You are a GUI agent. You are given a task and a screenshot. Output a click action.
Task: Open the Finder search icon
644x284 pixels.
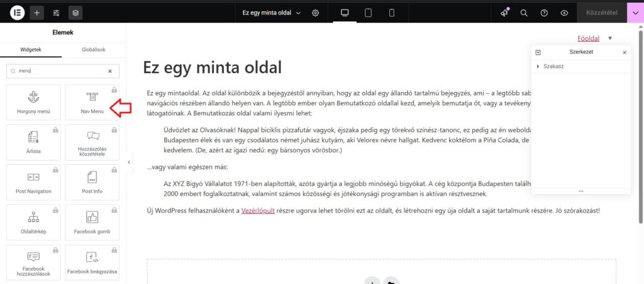coord(524,13)
